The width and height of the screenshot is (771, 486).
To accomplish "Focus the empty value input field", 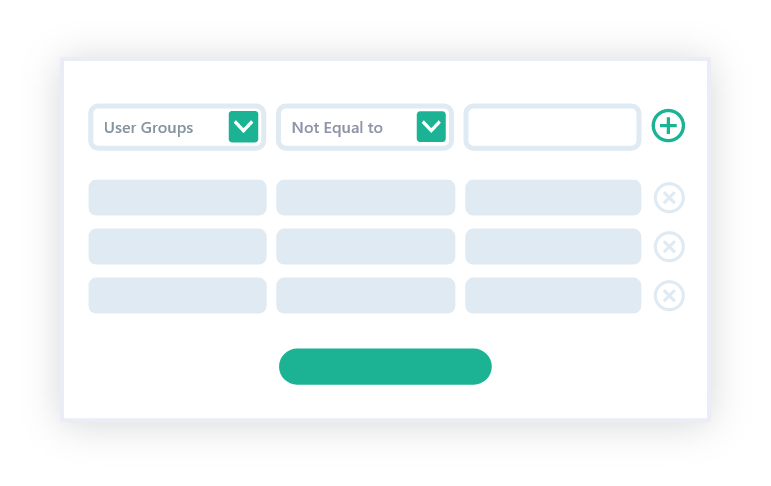I will [x=552, y=127].
